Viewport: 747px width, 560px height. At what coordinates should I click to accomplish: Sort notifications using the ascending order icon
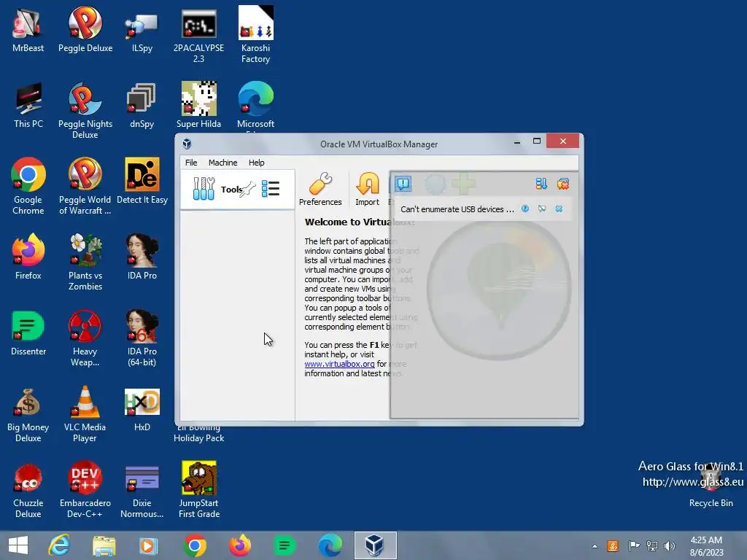(541, 184)
